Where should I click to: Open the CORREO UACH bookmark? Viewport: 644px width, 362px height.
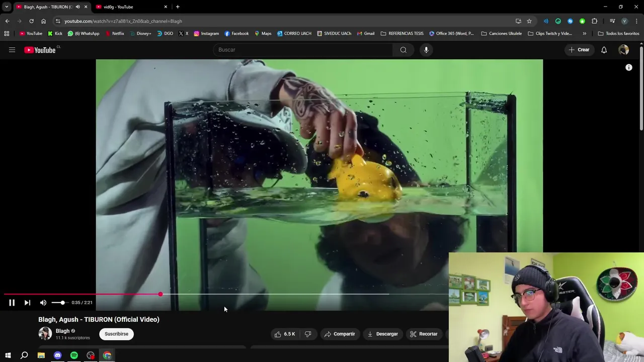294,34
